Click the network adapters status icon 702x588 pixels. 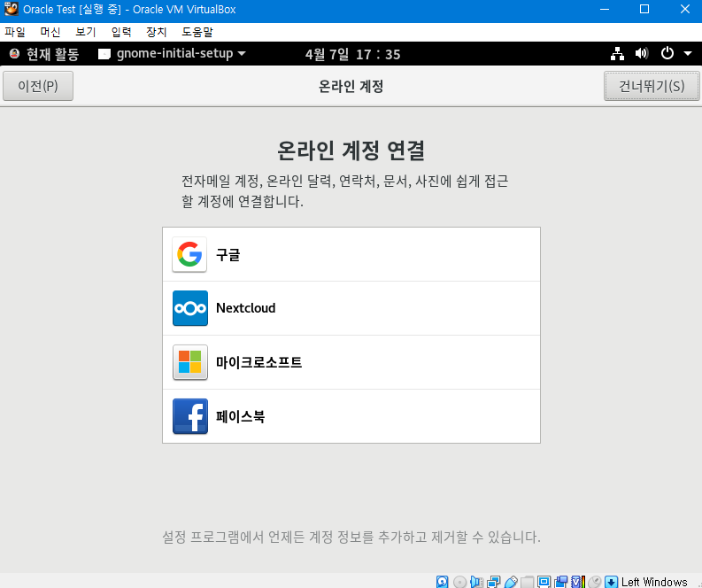(493, 582)
